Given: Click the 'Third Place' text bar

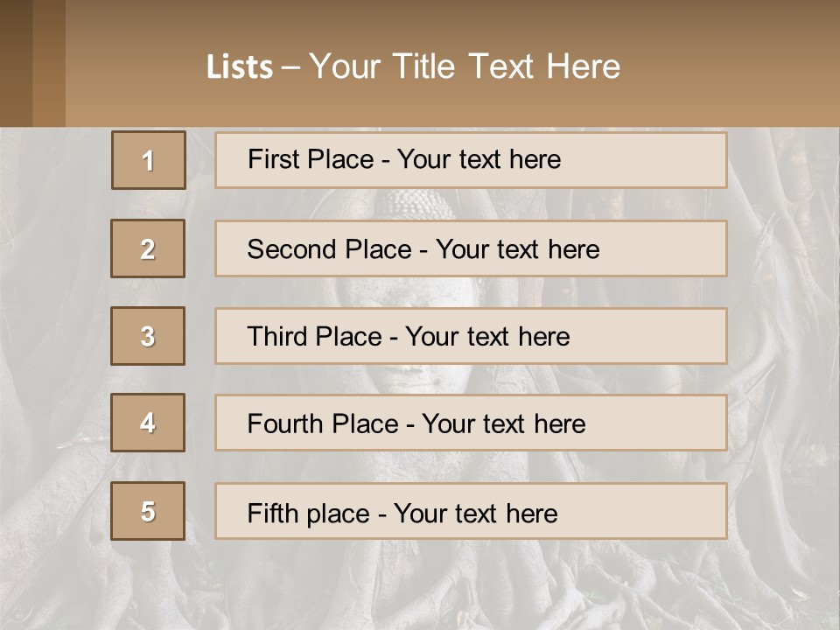Looking at the screenshot, I should click(x=471, y=336).
